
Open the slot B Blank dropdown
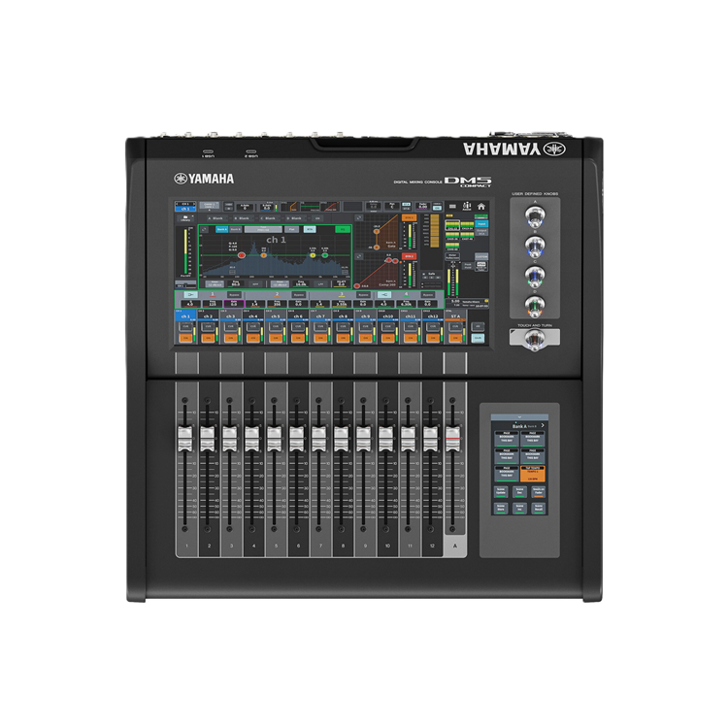click(244, 218)
